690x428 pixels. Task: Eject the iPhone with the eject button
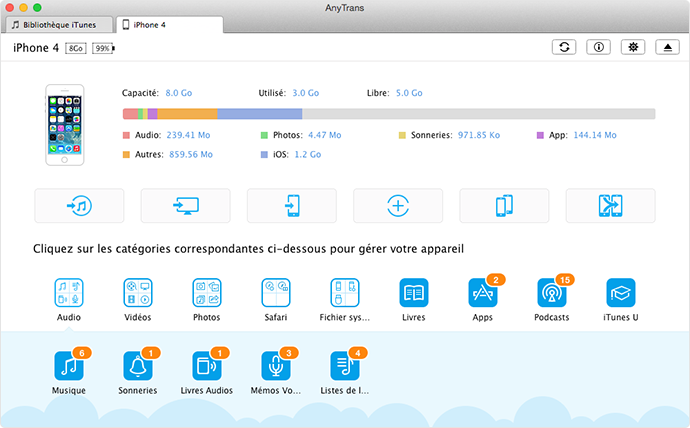(x=667, y=47)
